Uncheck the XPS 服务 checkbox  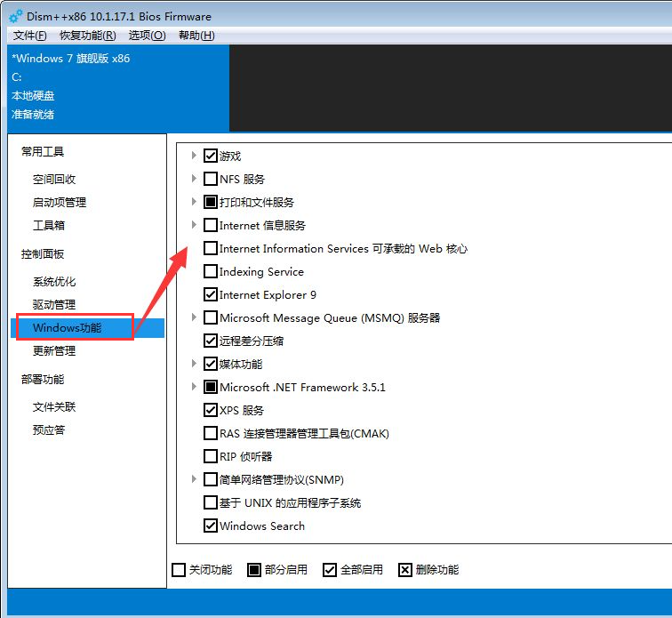(x=211, y=411)
